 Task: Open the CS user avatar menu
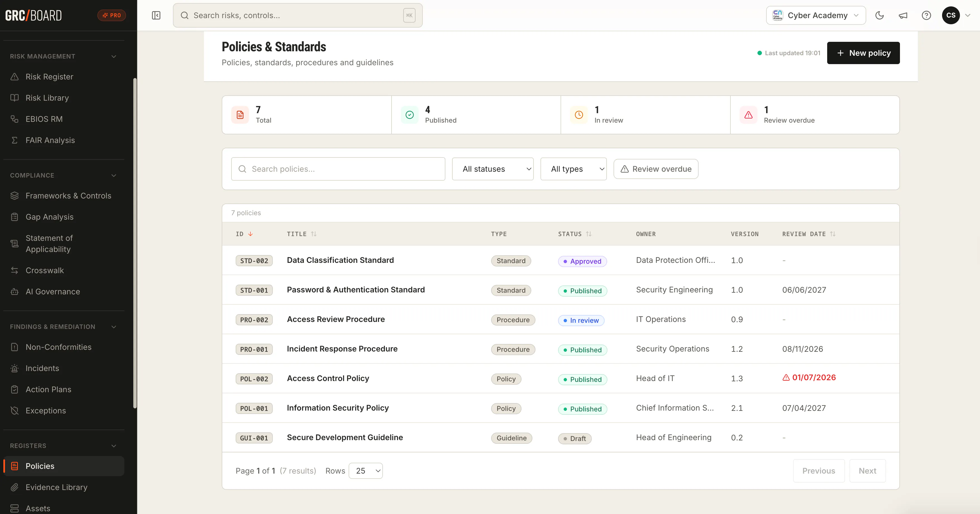[951, 15]
